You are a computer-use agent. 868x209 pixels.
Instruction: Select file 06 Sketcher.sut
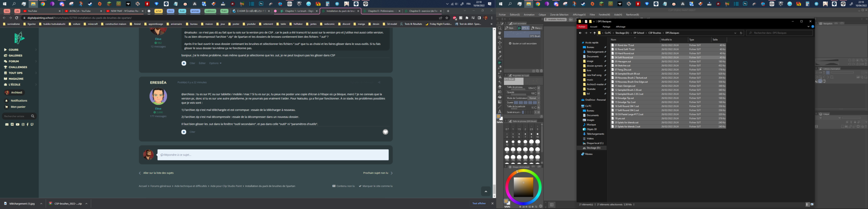click(x=668, y=66)
